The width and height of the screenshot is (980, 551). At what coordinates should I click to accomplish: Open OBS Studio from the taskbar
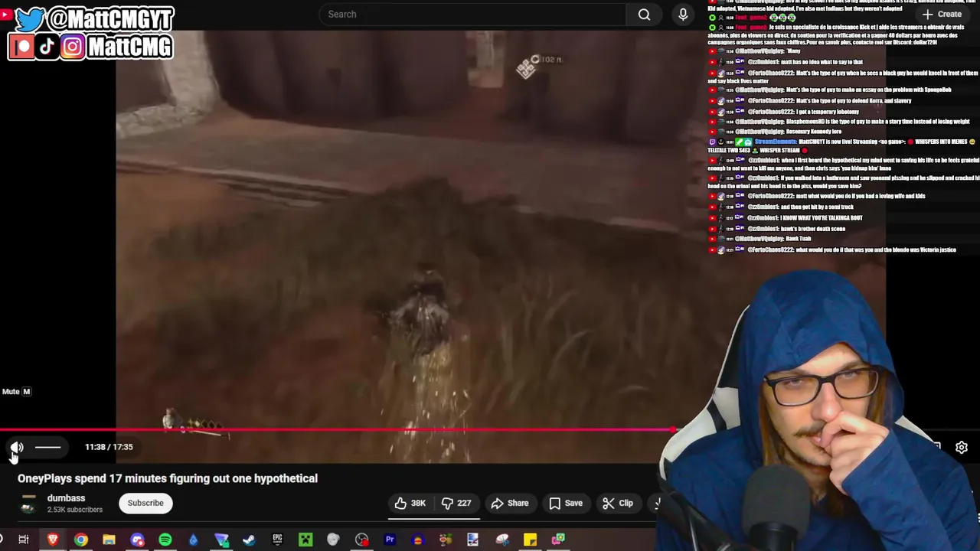(x=361, y=540)
